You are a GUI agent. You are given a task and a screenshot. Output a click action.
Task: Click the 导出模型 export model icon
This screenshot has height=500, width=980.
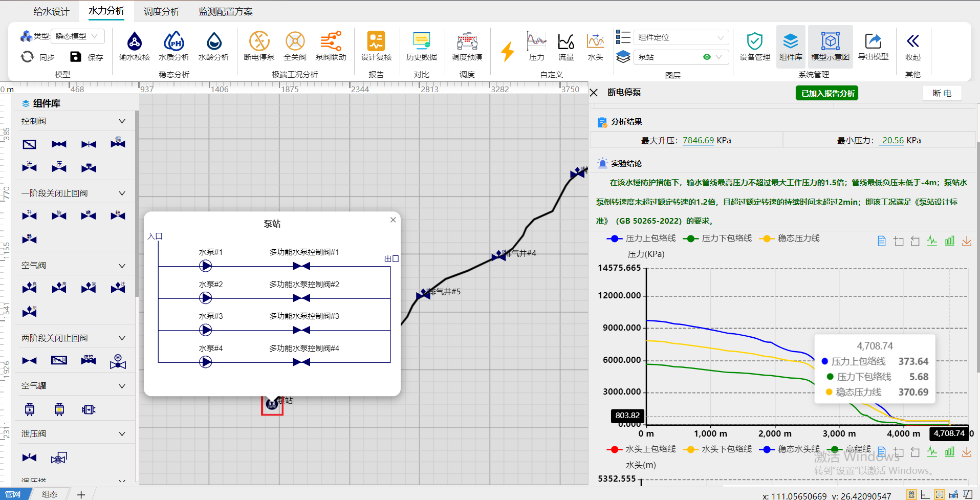pos(873,46)
